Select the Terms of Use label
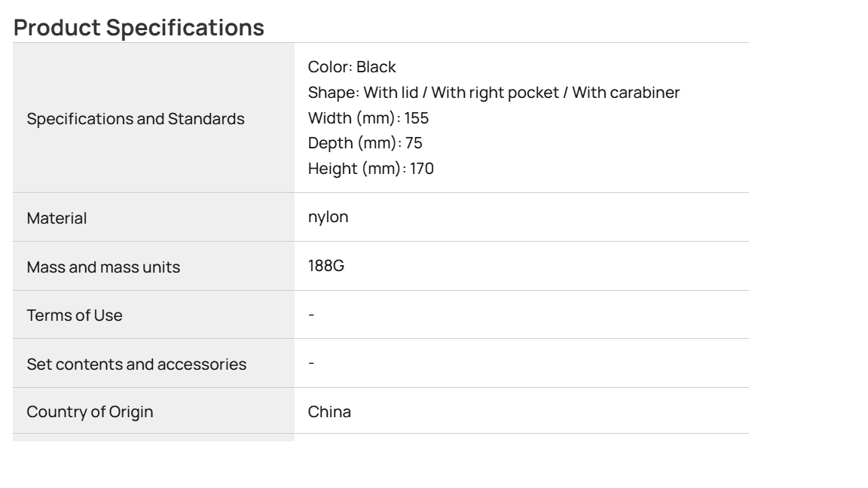Screen dimensions: 868x488 click(75, 316)
